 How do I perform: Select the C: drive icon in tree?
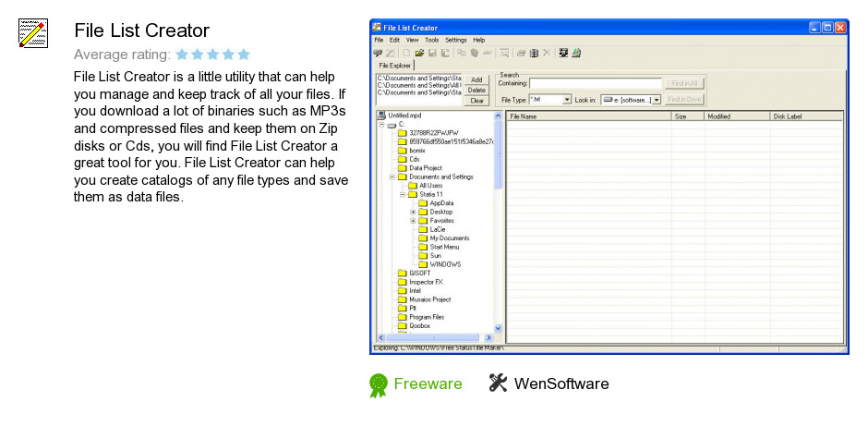[x=392, y=125]
